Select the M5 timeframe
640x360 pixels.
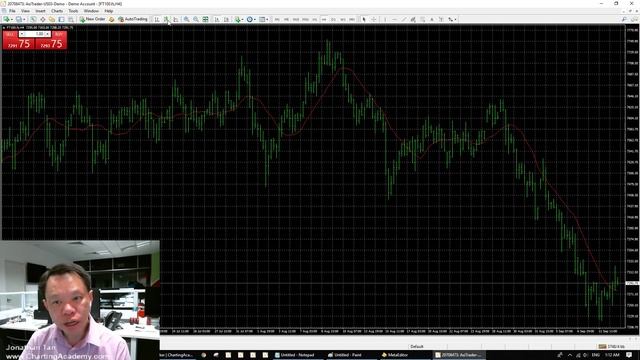coord(286,19)
